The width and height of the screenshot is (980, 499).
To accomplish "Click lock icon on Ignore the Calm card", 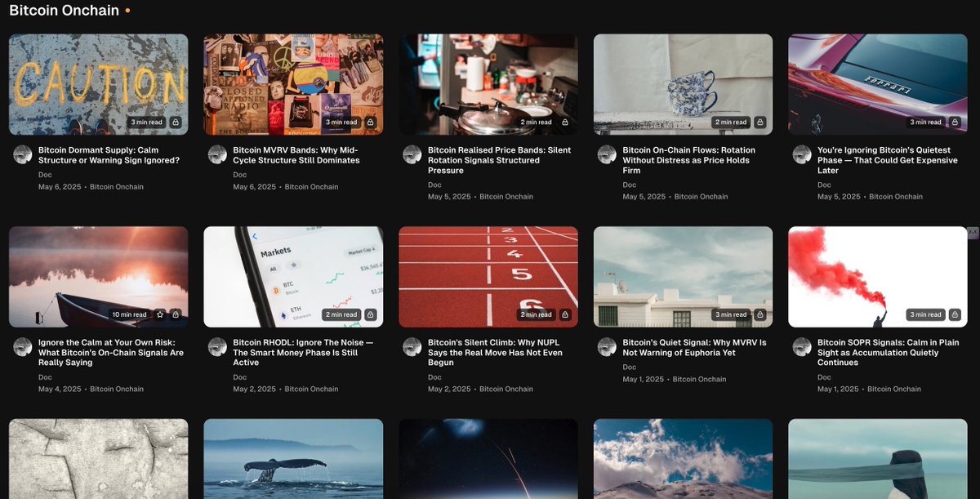I will [176, 314].
